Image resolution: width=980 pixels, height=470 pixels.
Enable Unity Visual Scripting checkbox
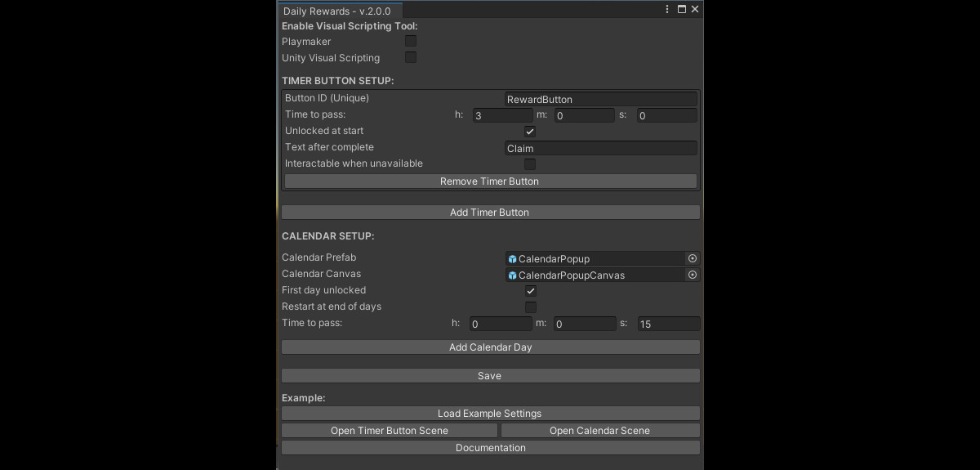coord(411,57)
